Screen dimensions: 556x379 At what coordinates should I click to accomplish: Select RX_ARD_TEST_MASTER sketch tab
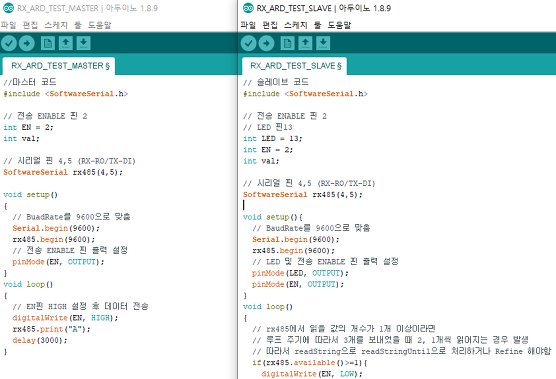[x=59, y=66]
